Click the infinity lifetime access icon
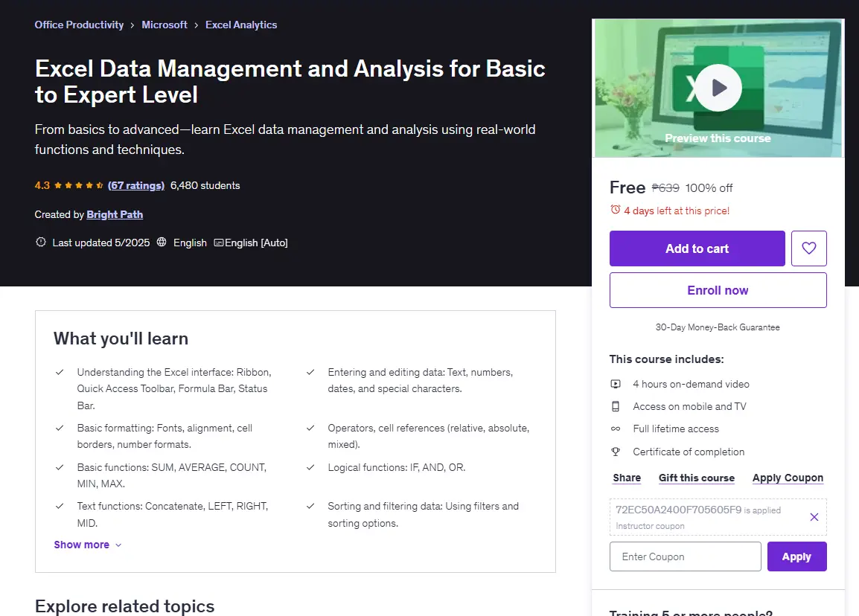This screenshot has height=616, width=859. pos(616,429)
